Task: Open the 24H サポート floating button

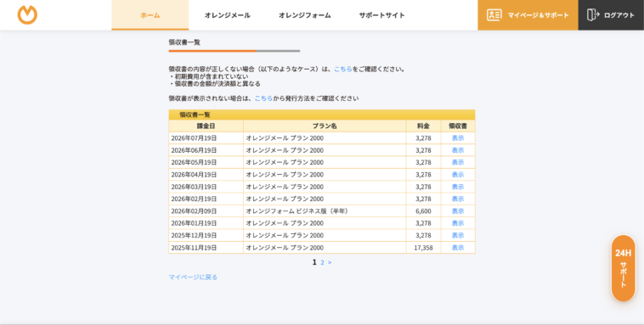Action: (623, 268)
